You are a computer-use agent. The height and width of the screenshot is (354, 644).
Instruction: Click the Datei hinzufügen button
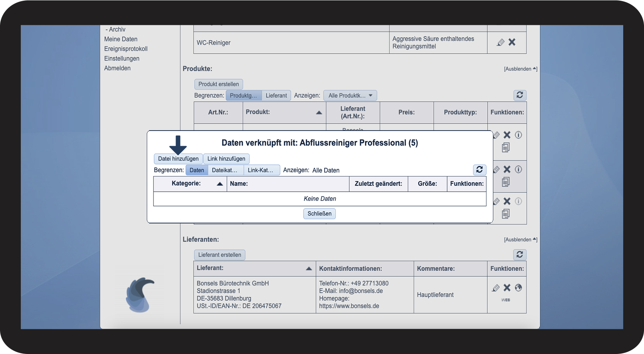click(178, 159)
